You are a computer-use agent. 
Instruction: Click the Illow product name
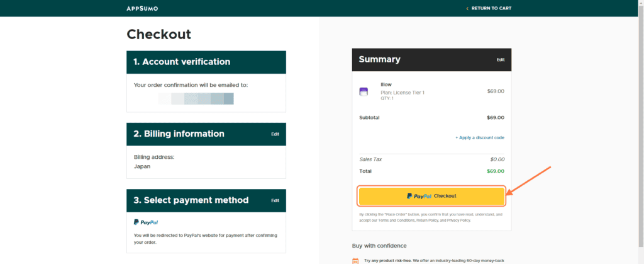pos(386,84)
